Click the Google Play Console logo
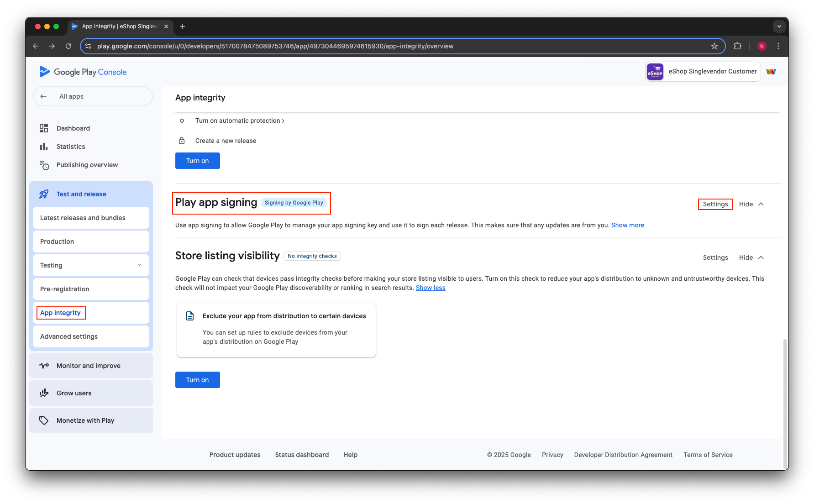Screen dimensions: 814x504 pos(83,72)
